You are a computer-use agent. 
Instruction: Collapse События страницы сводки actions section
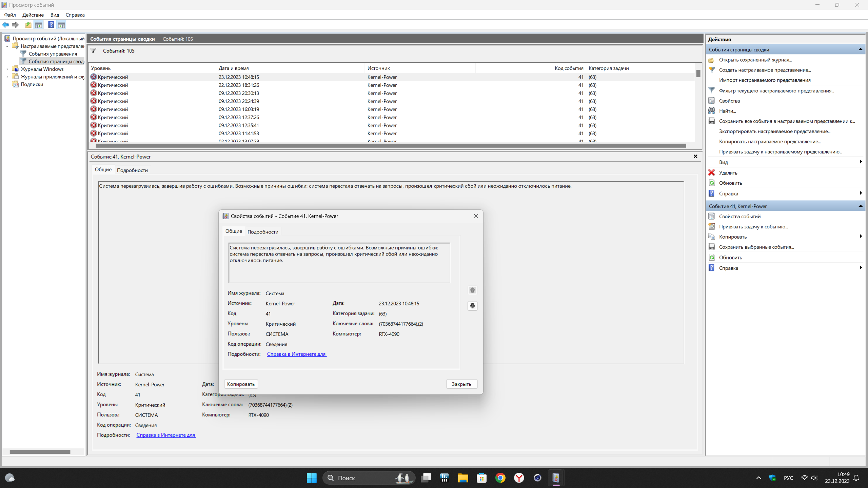pos(860,49)
